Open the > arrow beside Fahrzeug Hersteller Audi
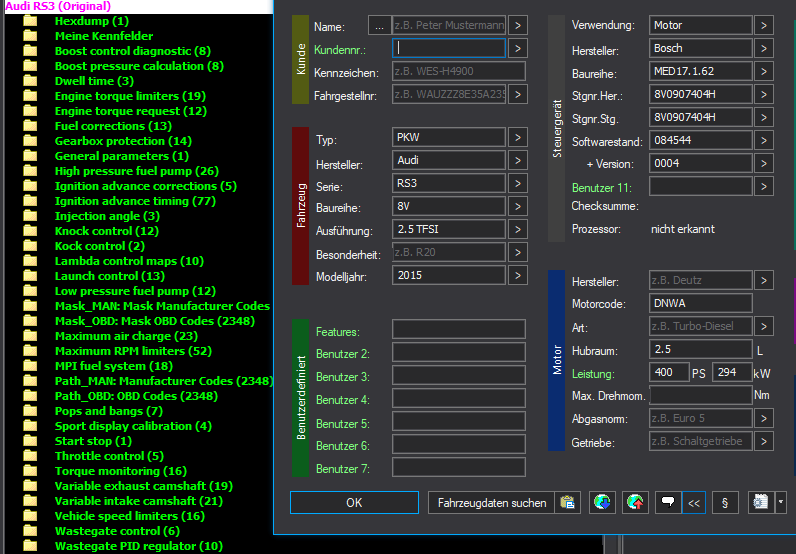This screenshot has width=796, height=554. pos(518,160)
